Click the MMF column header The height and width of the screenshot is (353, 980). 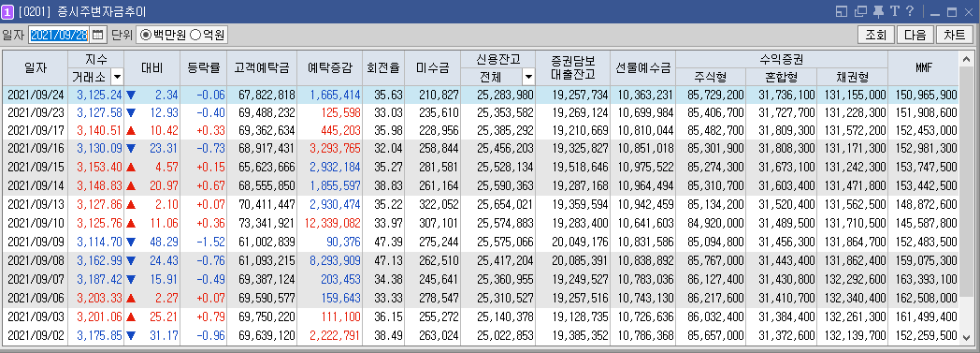coord(923,67)
